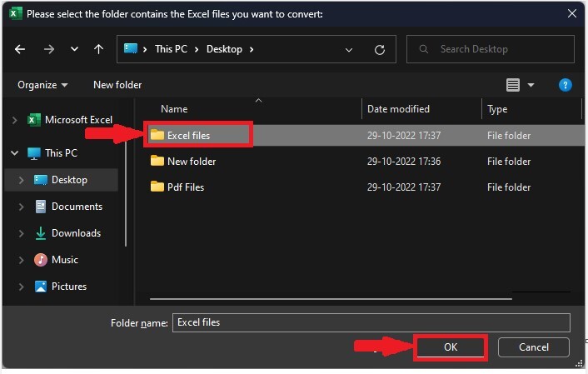The height and width of the screenshot is (374, 588).
Task: Open Pictures in the sidebar
Action: point(69,287)
